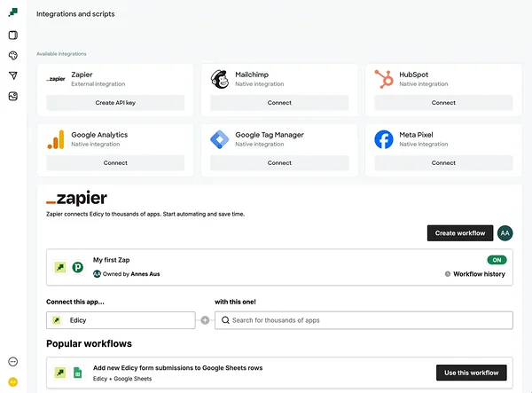Click the HubSpot card title
532x393 pixels.
click(413, 75)
